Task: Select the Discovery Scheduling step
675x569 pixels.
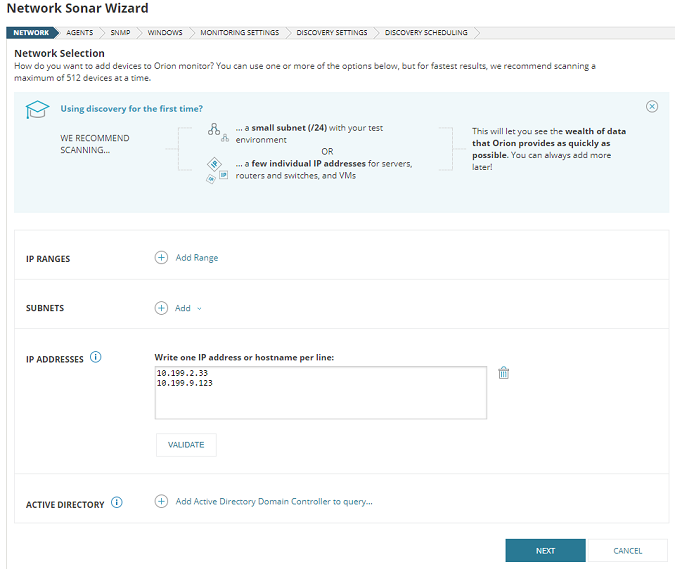Action: pos(425,33)
